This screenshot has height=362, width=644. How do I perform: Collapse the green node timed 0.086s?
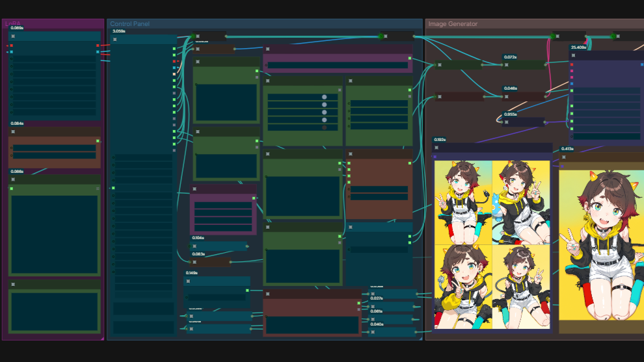click(13, 179)
